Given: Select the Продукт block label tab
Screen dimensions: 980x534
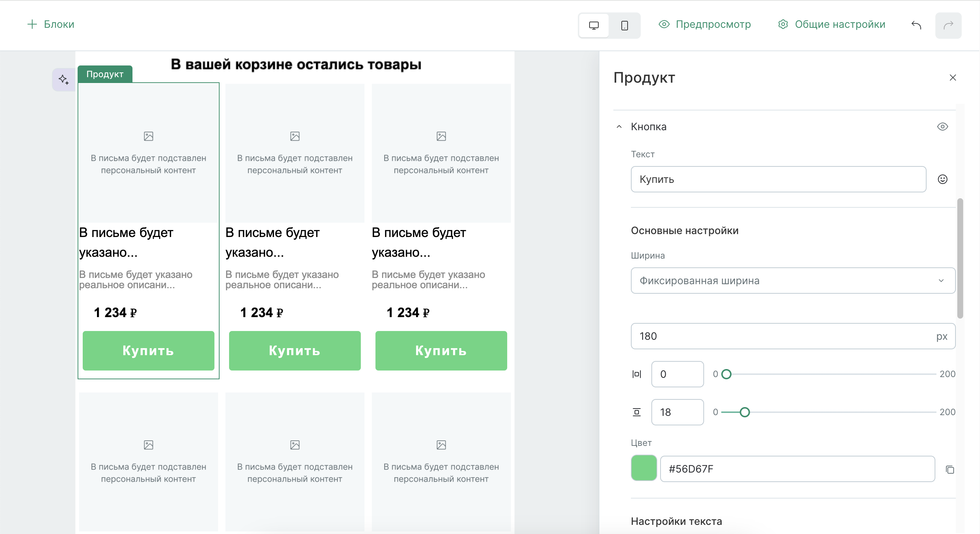Looking at the screenshot, I should point(105,74).
